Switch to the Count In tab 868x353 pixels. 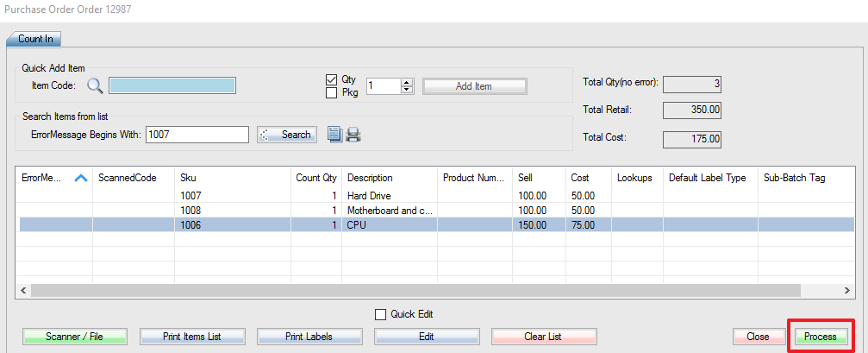[34, 40]
